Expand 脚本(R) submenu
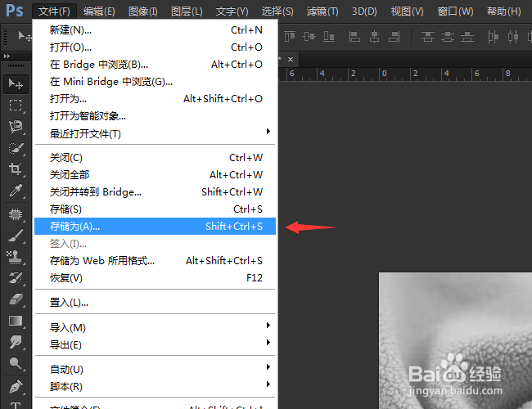Viewport: 532px width, 409px height. (155, 387)
